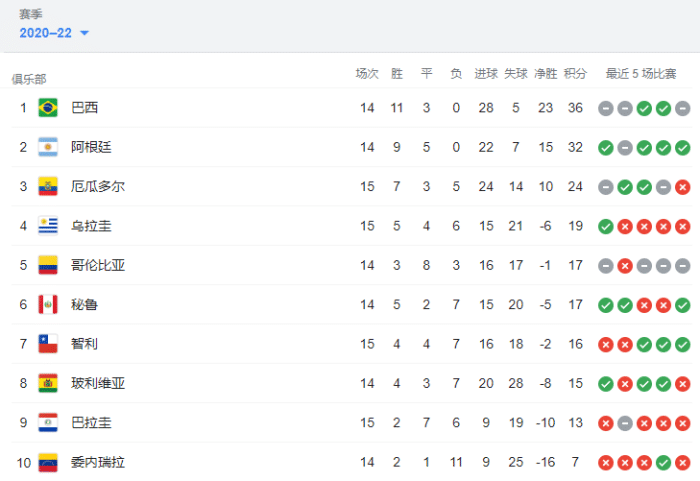Click the 净胜 column header
The width and height of the screenshot is (700, 481).
click(545, 74)
